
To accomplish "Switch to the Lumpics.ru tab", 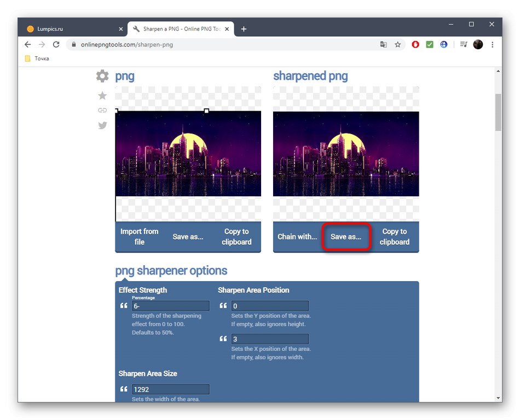I will 73,29.
